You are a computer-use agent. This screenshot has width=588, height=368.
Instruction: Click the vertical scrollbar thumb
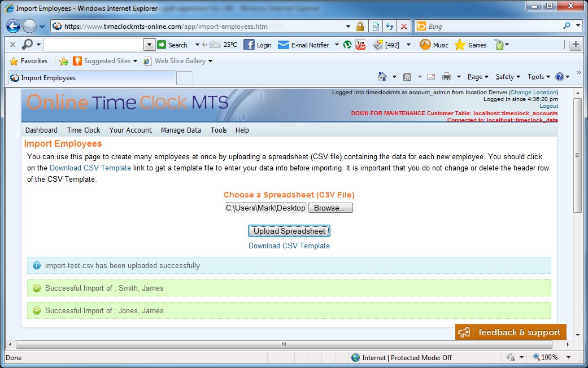577,155
